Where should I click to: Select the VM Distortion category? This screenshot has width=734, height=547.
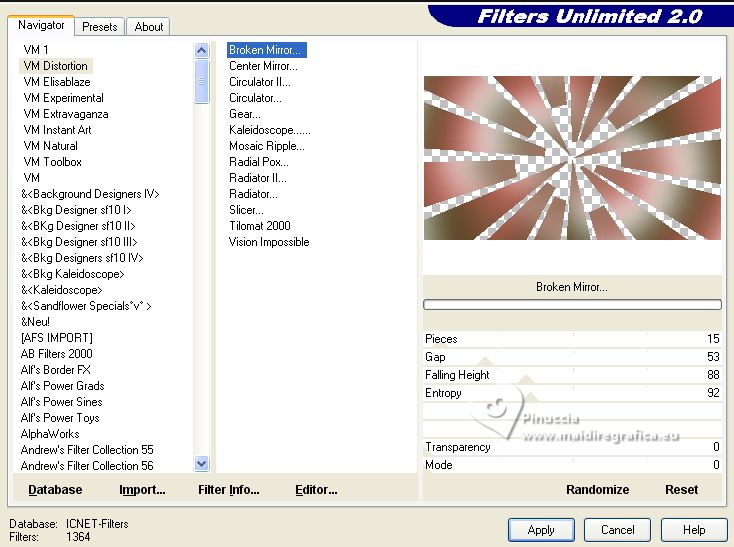click(56, 66)
